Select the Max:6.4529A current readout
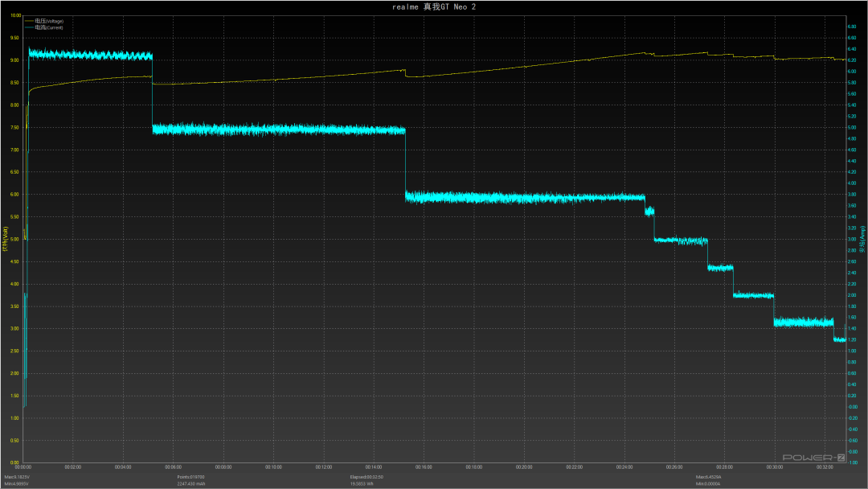Viewport: 868px width, 489px height. coord(709,477)
